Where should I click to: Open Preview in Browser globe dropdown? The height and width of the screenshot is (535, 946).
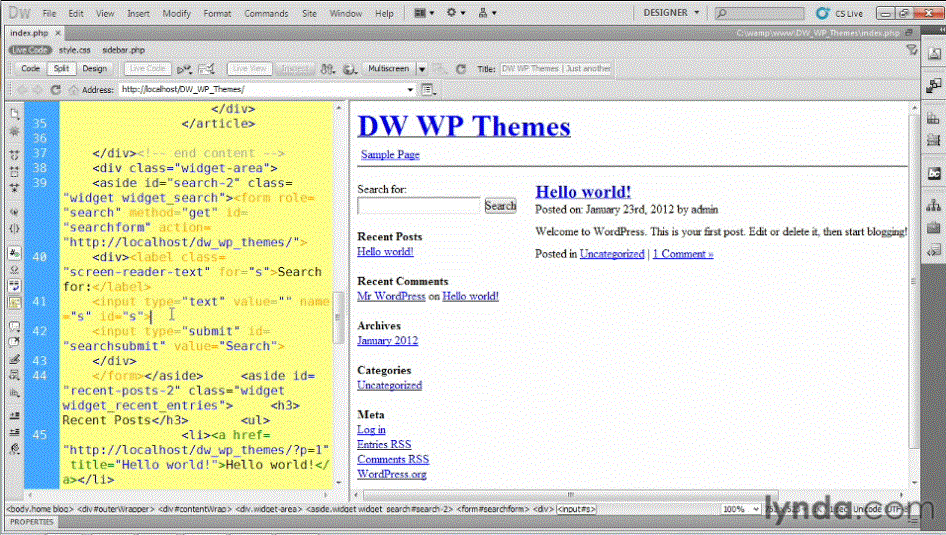point(349,69)
